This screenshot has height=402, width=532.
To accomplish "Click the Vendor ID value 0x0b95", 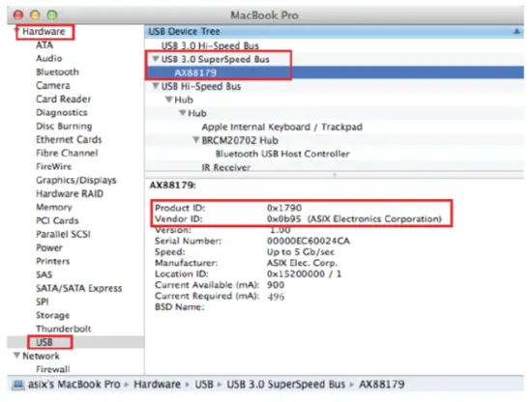I will pos(284,219).
